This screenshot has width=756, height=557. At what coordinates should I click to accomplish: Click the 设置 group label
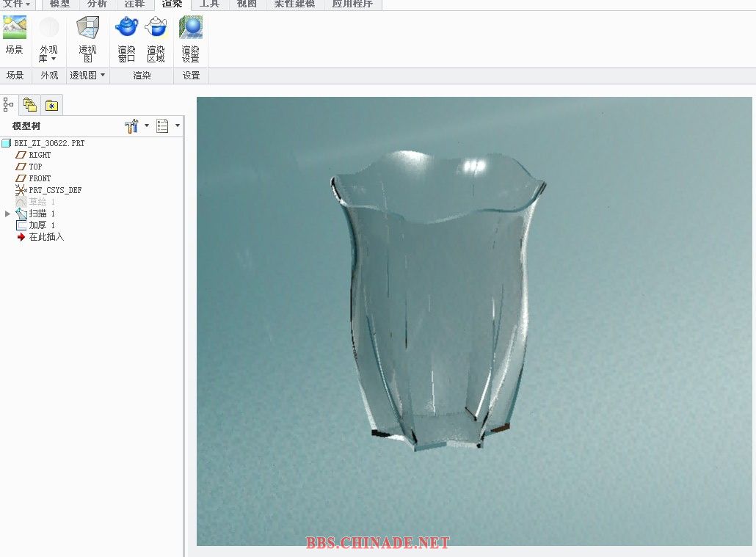pyautogui.click(x=191, y=76)
